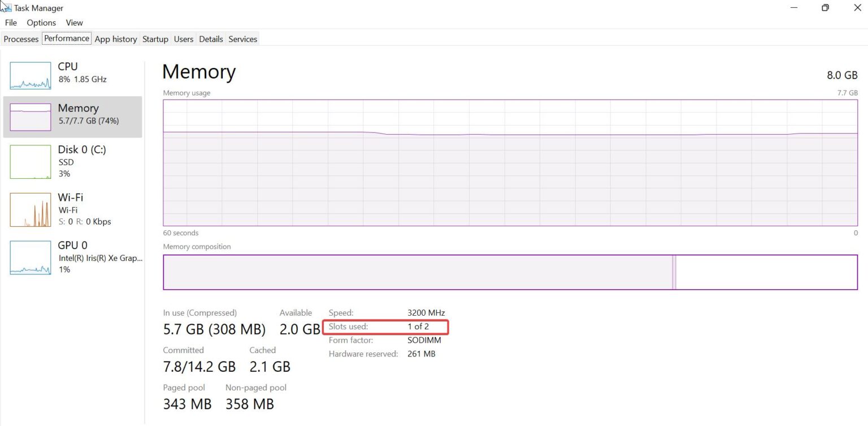Image resolution: width=868 pixels, height=426 pixels.
Task: Open the Wi-Fi activity graph thumbnail
Action: (31, 210)
